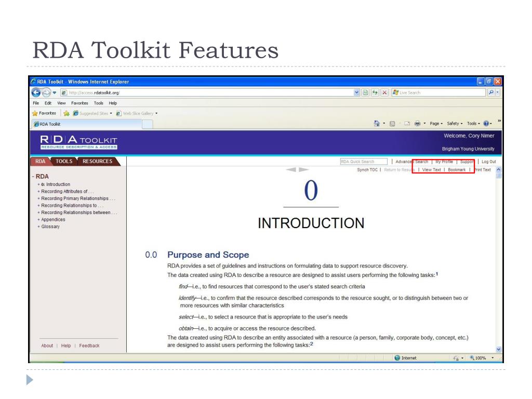Open the View menu
This screenshot has width=532, height=399.
coord(61,103)
